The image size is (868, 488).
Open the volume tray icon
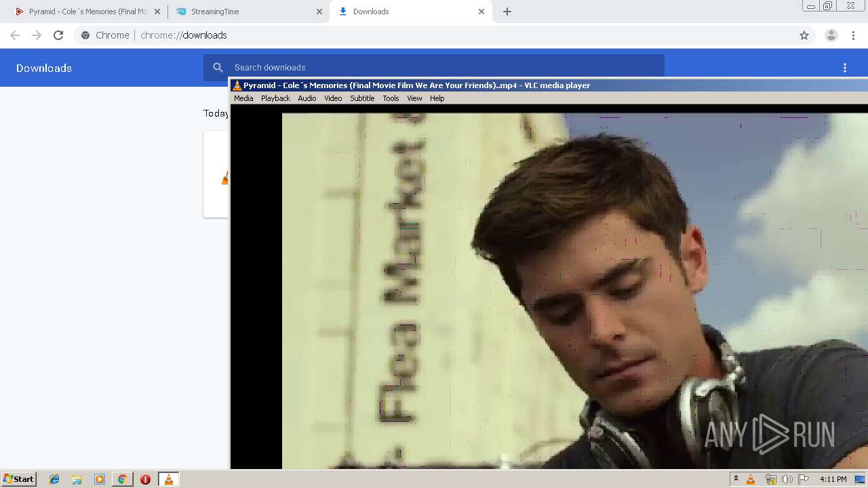click(x=787, y=479)
